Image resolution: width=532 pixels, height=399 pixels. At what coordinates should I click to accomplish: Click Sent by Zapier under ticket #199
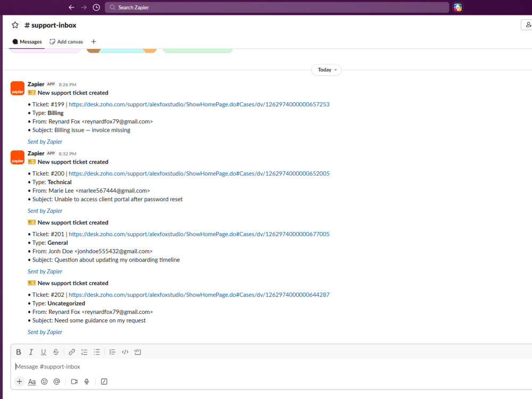[45, 142]
